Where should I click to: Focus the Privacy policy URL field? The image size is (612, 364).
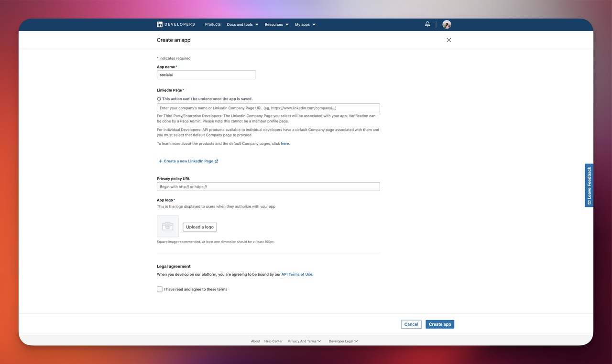[268, 187]
